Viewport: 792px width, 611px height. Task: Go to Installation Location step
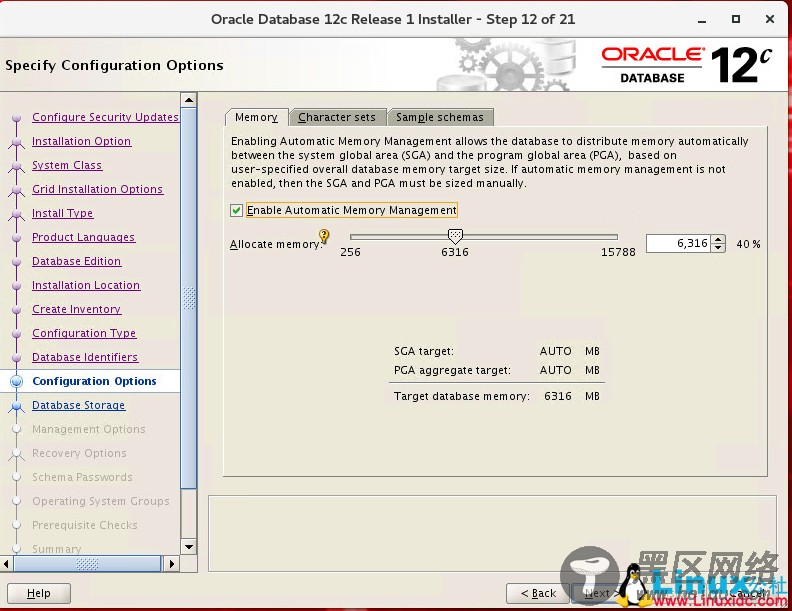coord(86,285)
